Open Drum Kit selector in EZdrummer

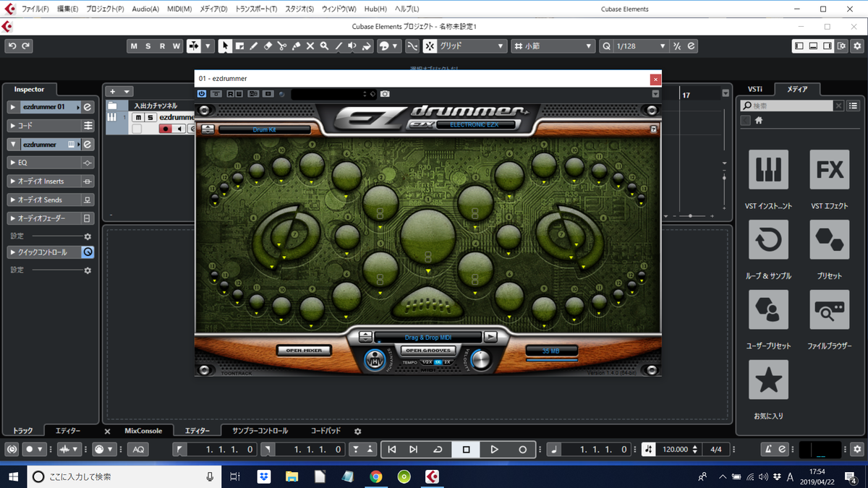click(264, 130)
